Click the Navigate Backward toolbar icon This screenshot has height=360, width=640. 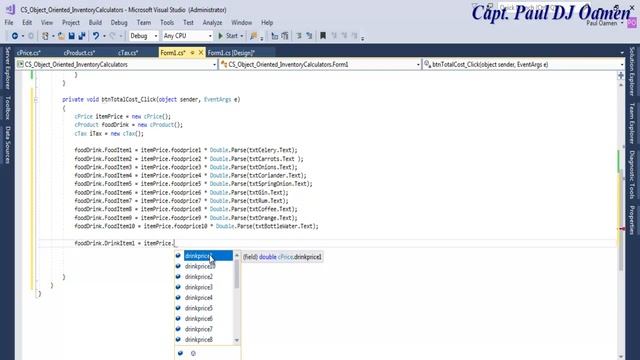pyautogui.click(x=15, y=36)
